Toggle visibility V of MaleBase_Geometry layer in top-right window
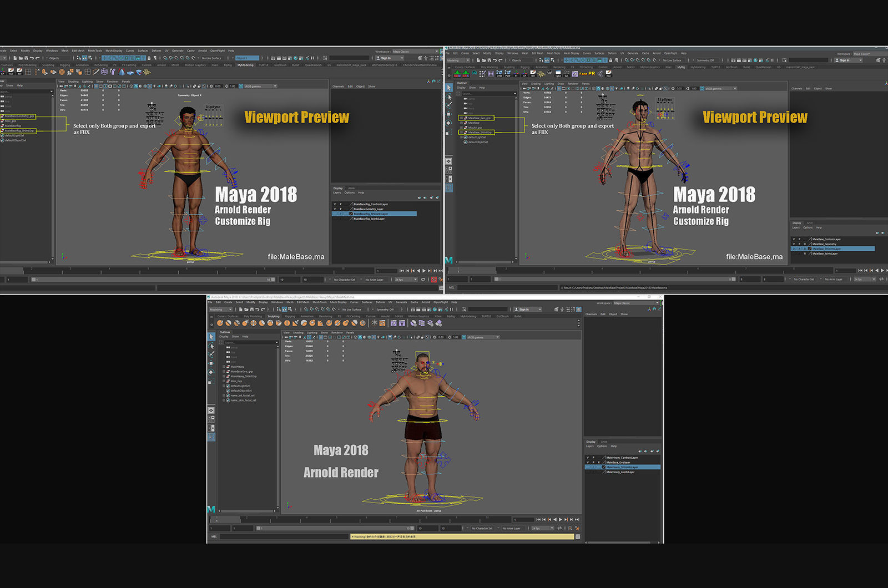This screenshot has height=588, width=888. (794, 244)
